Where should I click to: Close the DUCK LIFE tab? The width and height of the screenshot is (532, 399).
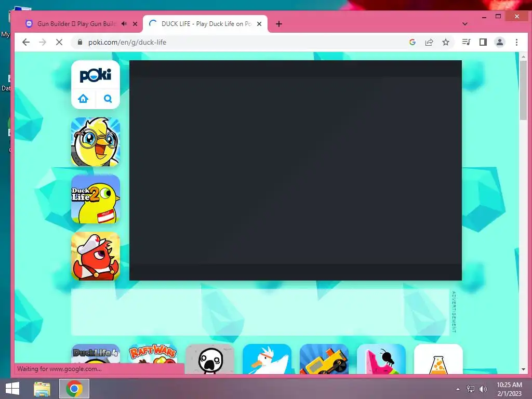point(259,24)
